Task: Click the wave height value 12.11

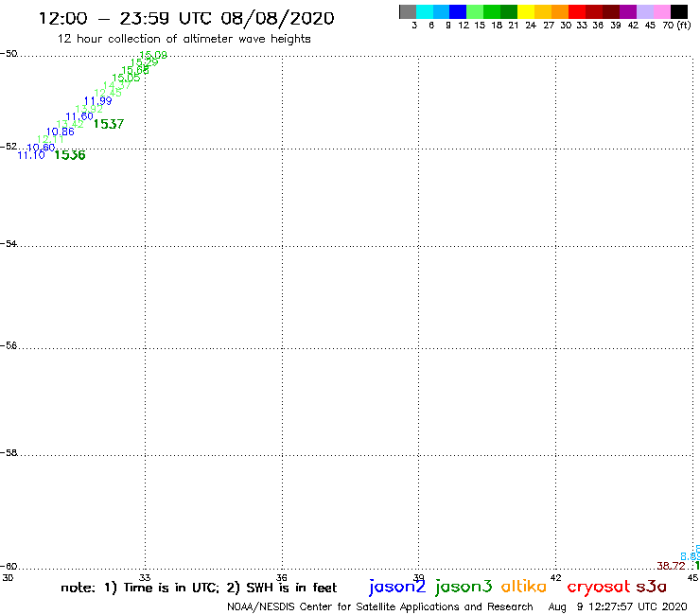Action: [50, 139]
